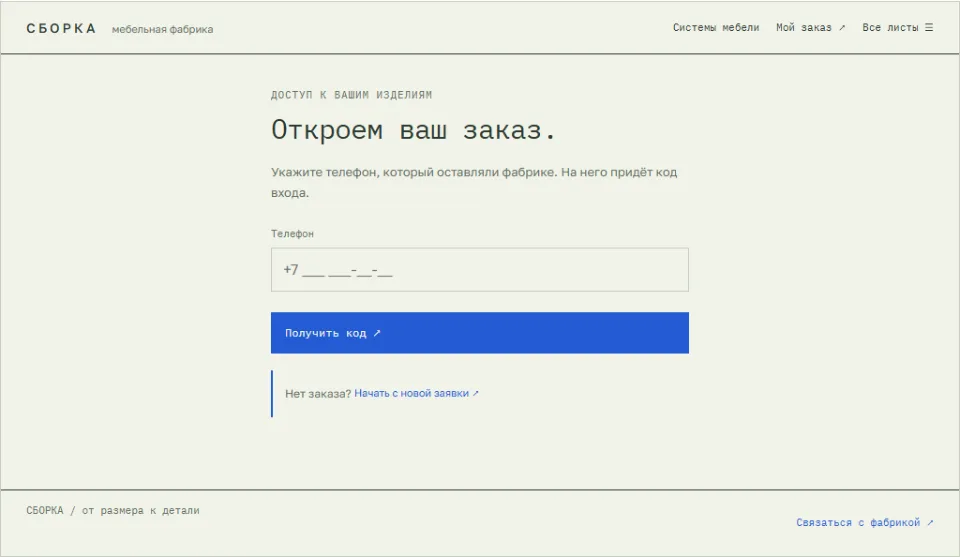
Task: Focus the Телефон phone input field
Action: coord(479,269)
